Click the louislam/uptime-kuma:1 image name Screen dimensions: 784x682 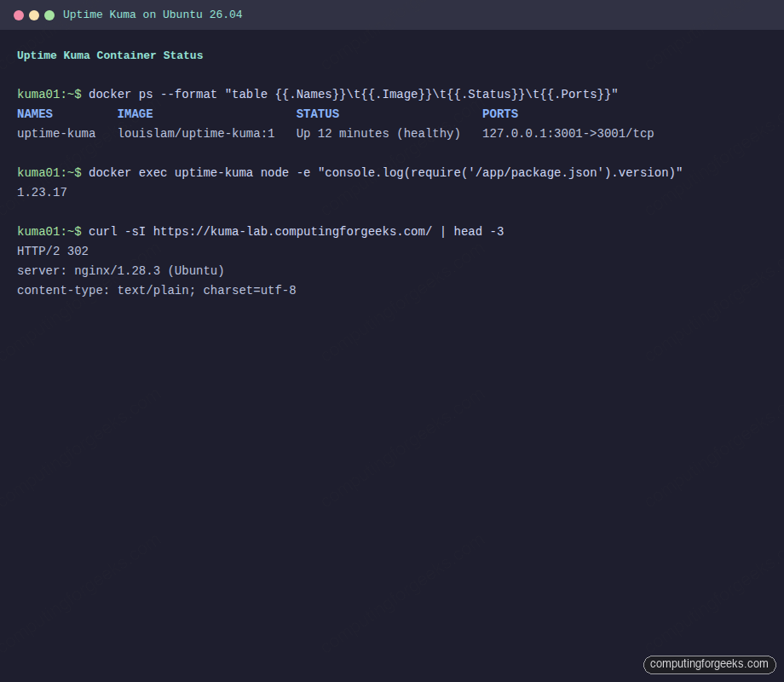click(x=196, y=133)
